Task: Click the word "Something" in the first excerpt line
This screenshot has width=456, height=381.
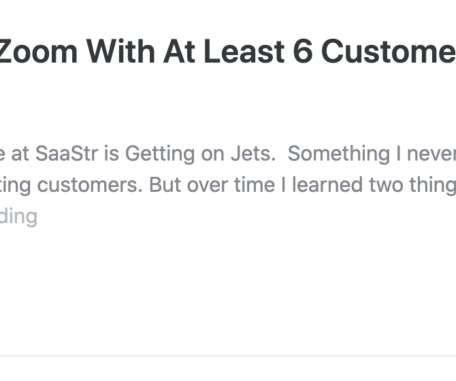Action: 339,154
